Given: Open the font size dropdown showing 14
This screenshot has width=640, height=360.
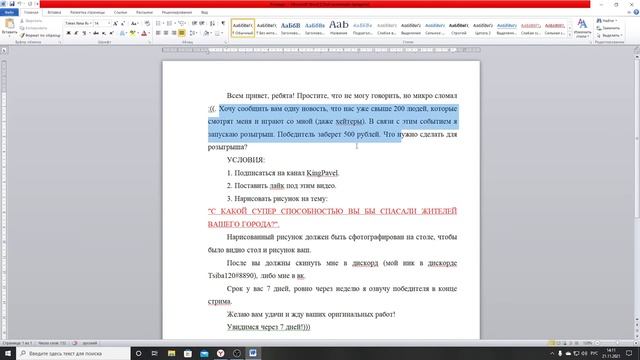Looking at the screenshot, I should 109,24.
